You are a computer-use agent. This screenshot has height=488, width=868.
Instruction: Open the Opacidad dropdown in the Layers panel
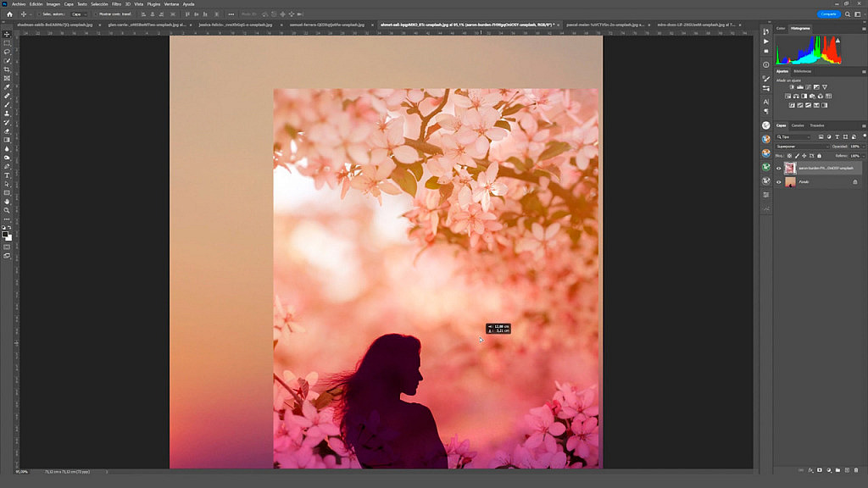point(862,146)
